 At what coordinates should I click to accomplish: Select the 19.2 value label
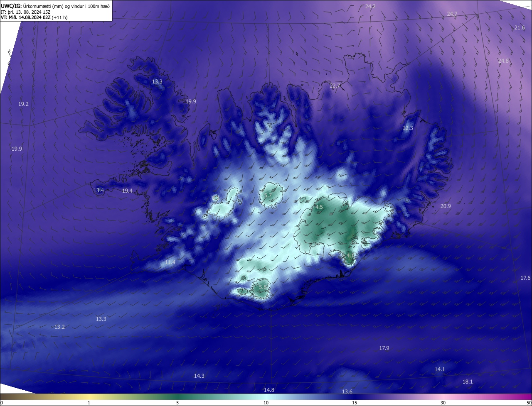tap(23, 104)
